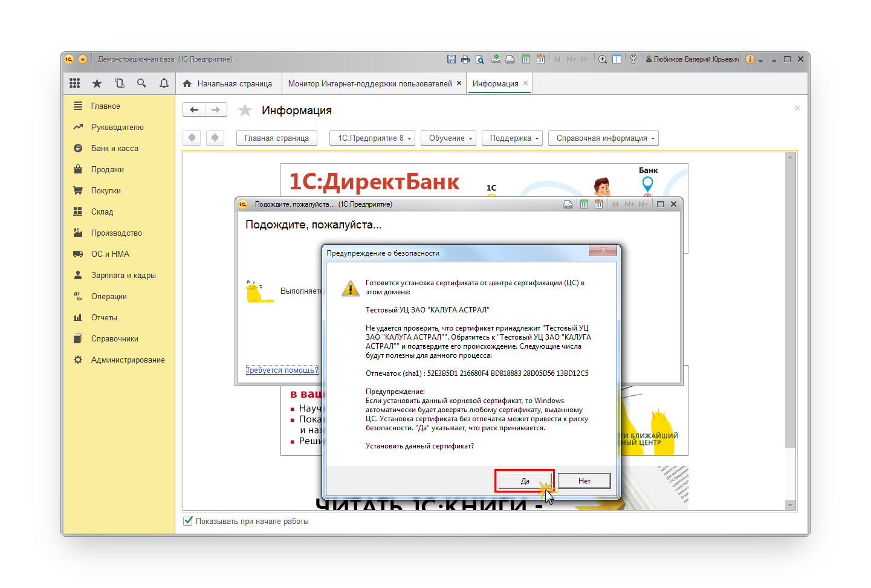The width and height of the screenshot is (871, 588).
Task: Open print preview from main title bar
Action: pyautogui.click(x=480, y=59)
